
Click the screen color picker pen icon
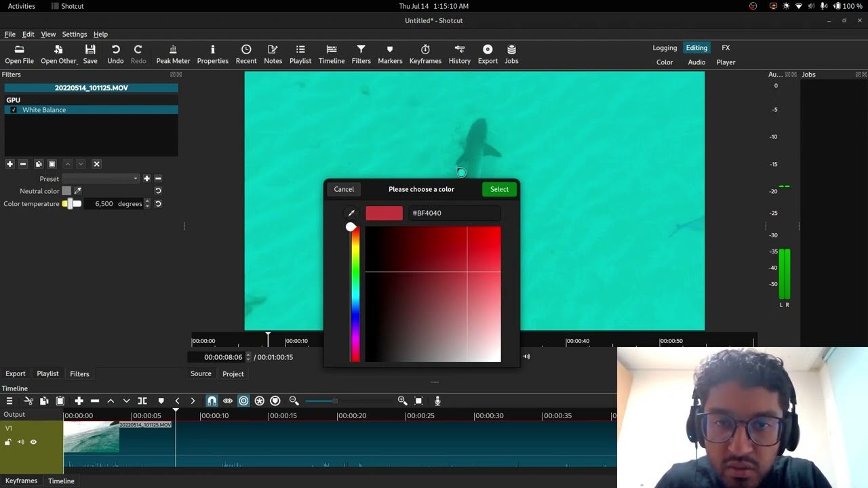point(351,213)
